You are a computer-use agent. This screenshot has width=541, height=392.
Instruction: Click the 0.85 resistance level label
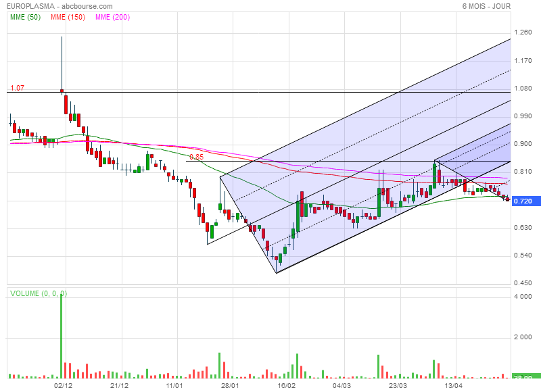[x=196, y=157]
